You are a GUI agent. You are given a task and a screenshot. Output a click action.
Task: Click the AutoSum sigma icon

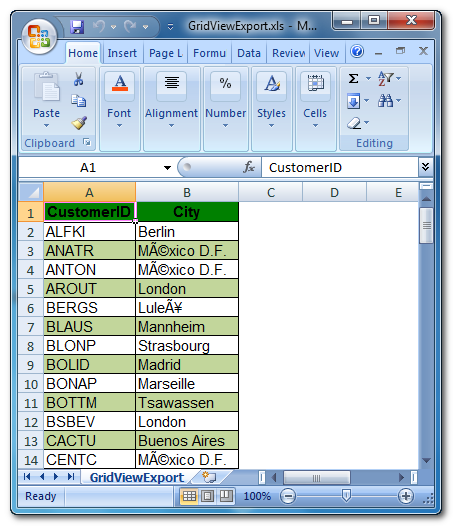coord(353,78)
